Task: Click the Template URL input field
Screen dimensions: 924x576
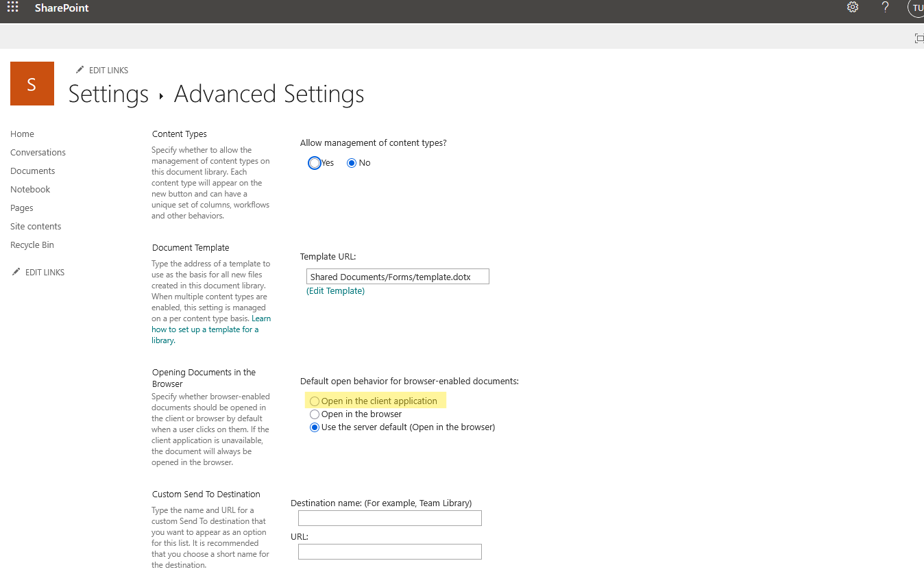Action: [397, 276]
